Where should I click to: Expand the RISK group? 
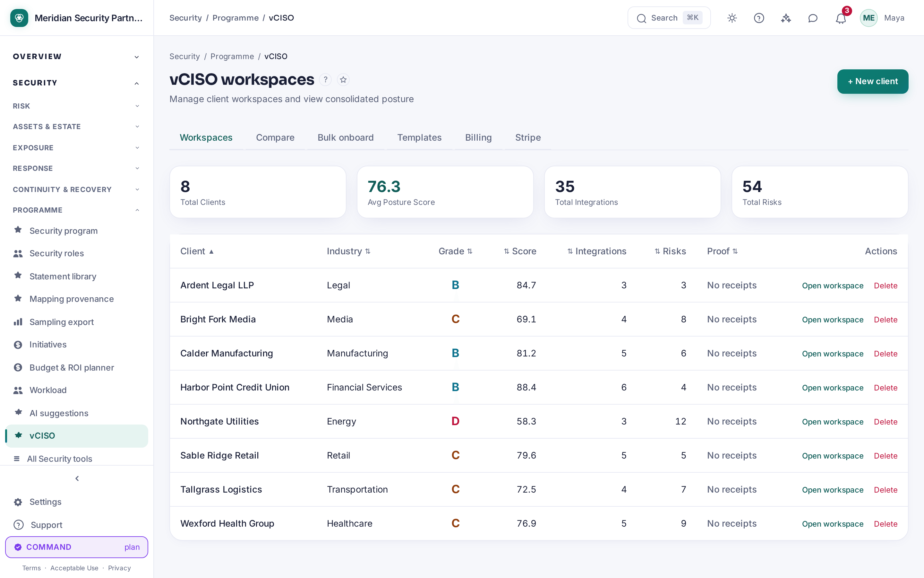click(x=76, y=106)
